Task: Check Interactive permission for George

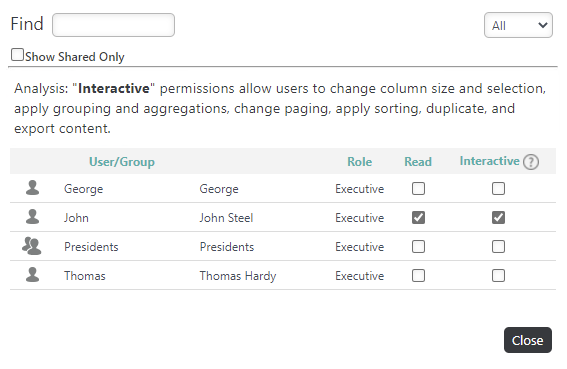Action: tap(498, 188)
